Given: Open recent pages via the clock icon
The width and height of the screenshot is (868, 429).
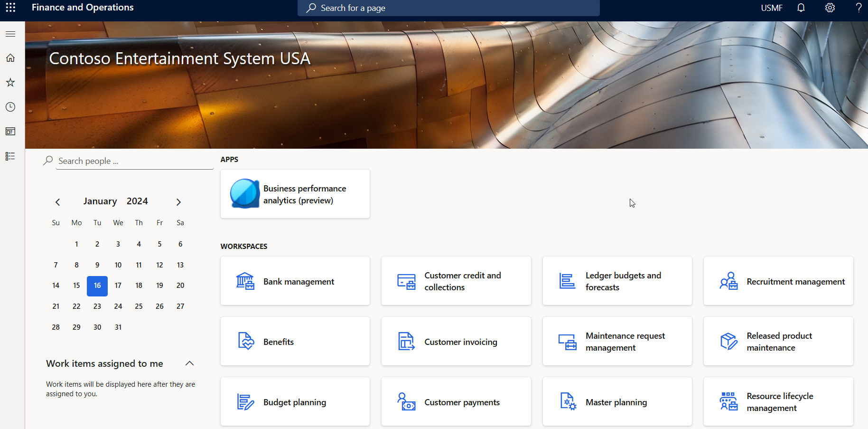Looking at the screenshot, I should pos(10,106).
